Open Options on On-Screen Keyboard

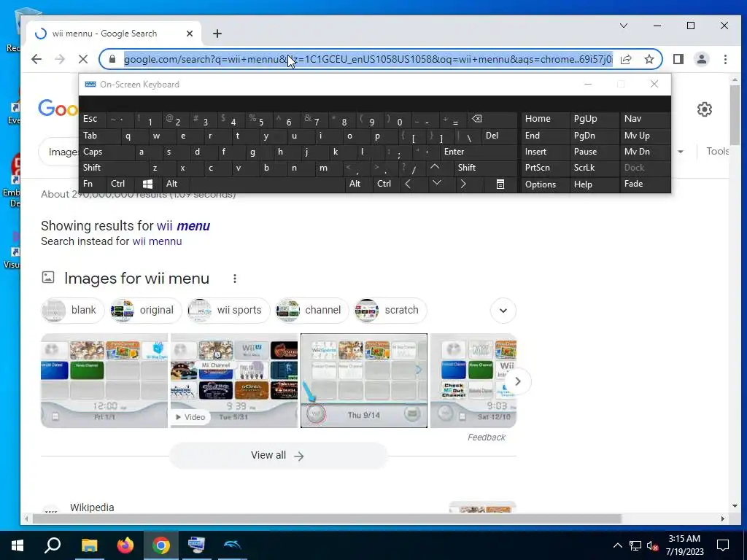click(544, 184)
